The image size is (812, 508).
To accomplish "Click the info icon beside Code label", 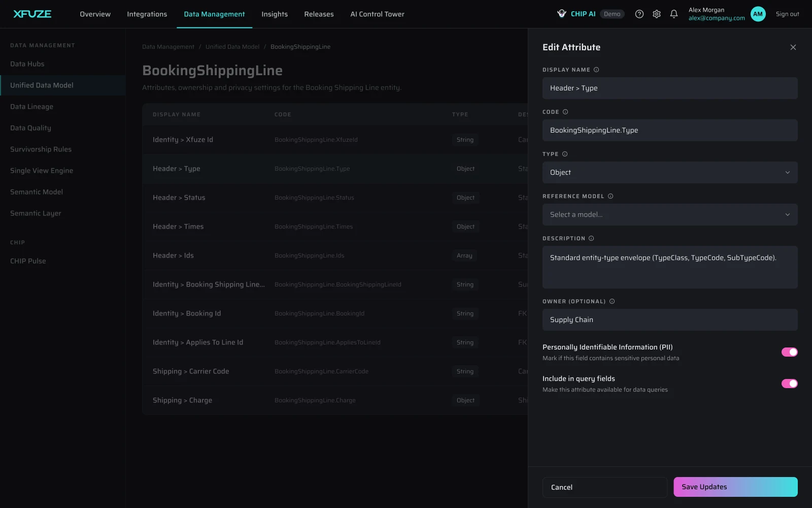I will (565, 112).
